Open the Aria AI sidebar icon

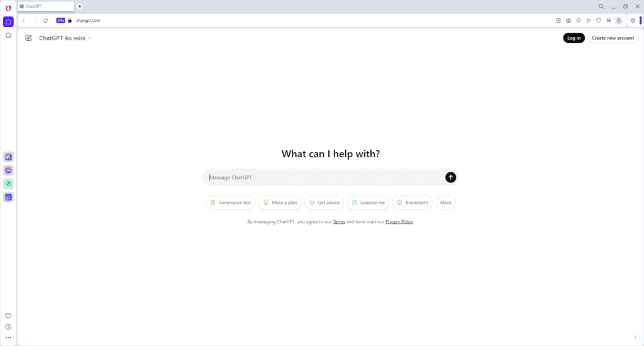[x=8, y=157]
